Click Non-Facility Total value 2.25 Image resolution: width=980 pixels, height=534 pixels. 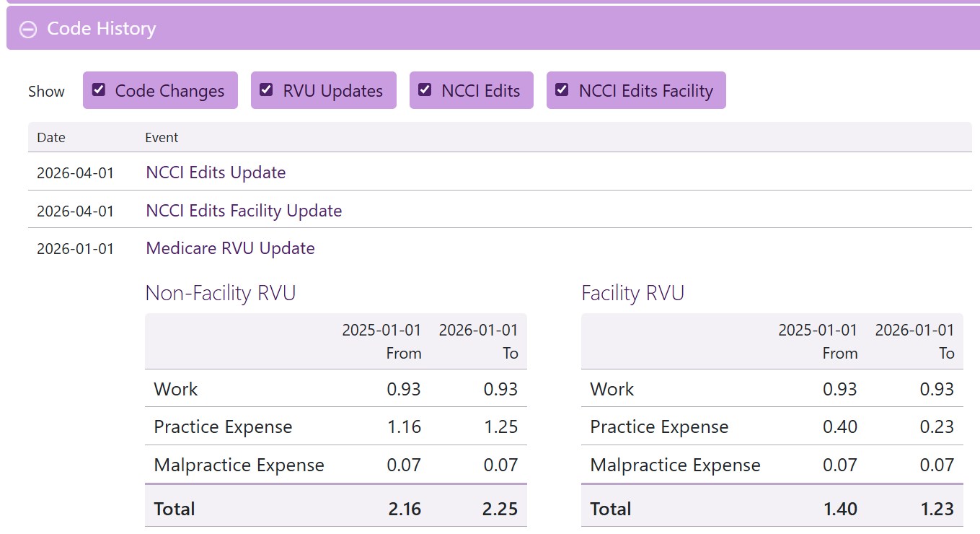tap(500, 509)
